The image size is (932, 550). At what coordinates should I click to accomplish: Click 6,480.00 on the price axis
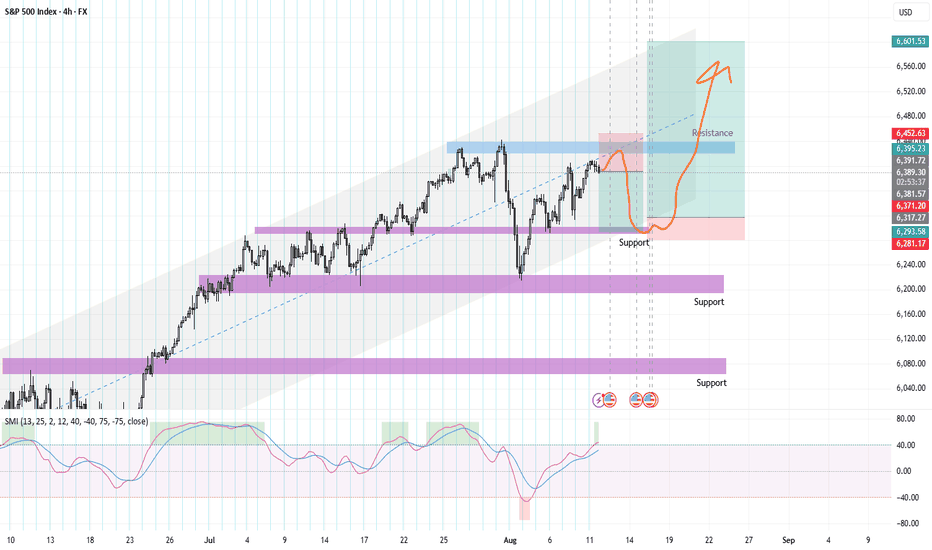pos(911,116)
